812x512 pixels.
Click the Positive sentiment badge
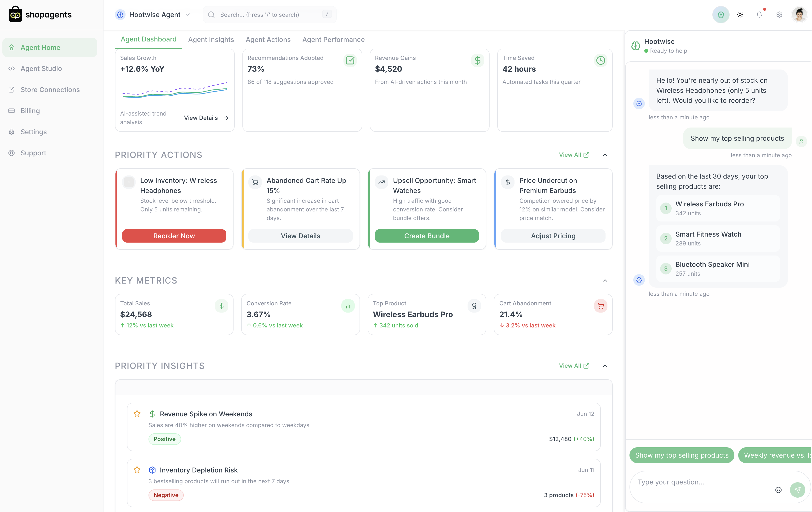(165, 439)
